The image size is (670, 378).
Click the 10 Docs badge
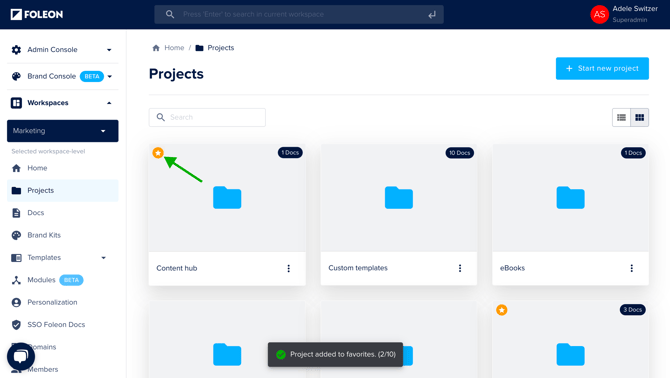point(459,153)
